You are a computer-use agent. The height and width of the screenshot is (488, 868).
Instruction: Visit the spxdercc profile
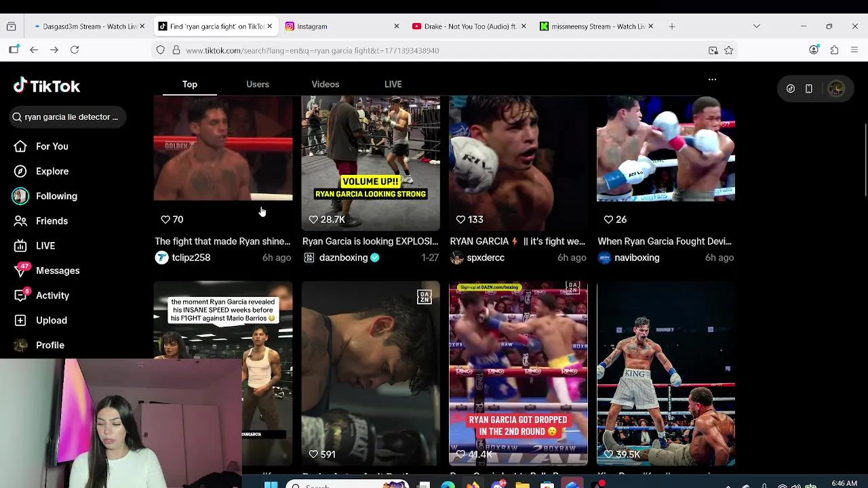click(486, 258)
